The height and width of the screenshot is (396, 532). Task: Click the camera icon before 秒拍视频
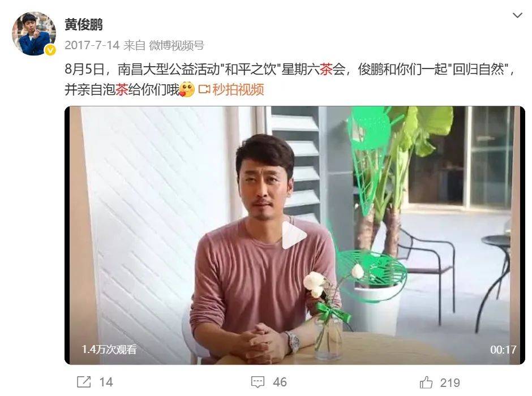[204, 90]
